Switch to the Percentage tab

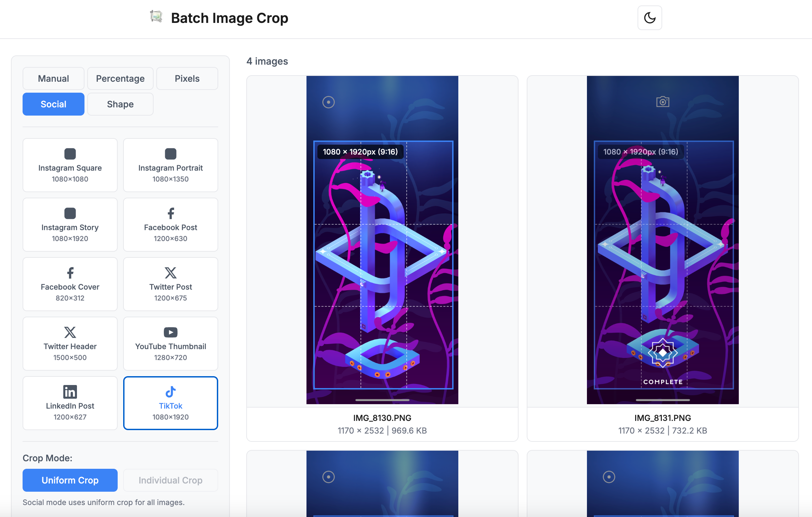pyautogui.click(x=120, y=79)
